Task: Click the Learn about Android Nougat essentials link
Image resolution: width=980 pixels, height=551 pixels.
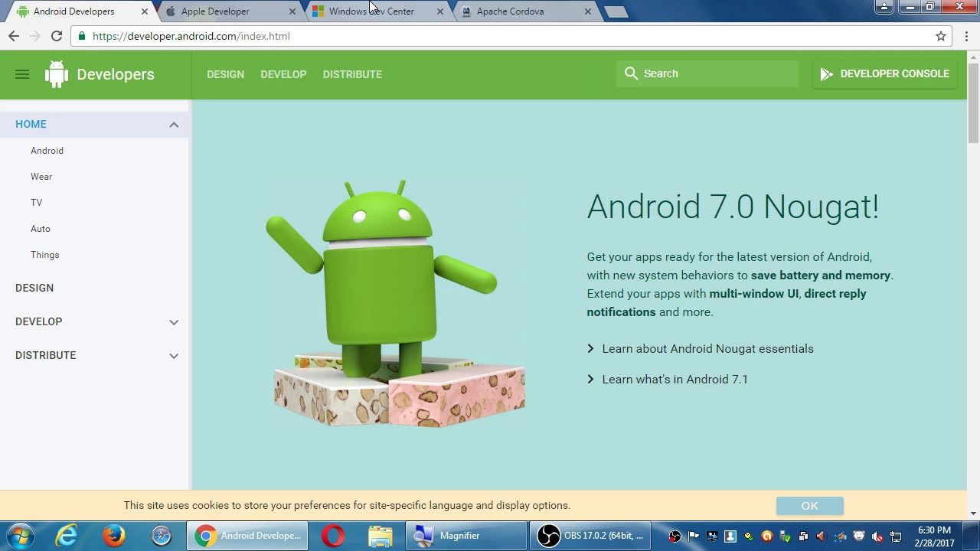Action: 707,349
